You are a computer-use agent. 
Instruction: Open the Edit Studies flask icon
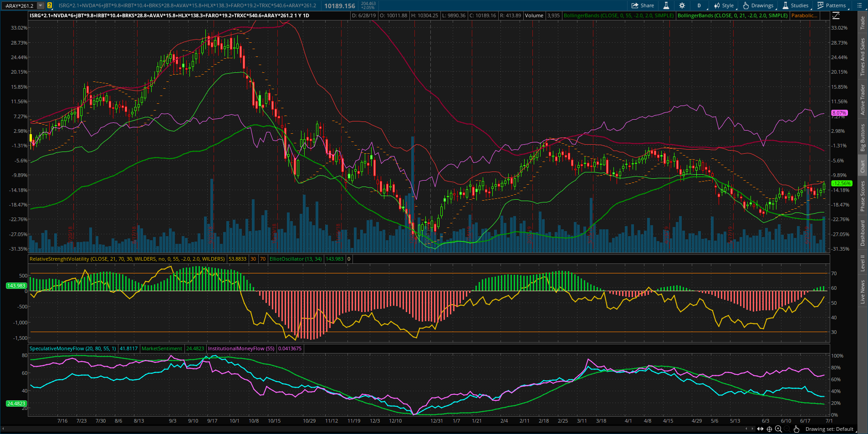coord(666,5)
